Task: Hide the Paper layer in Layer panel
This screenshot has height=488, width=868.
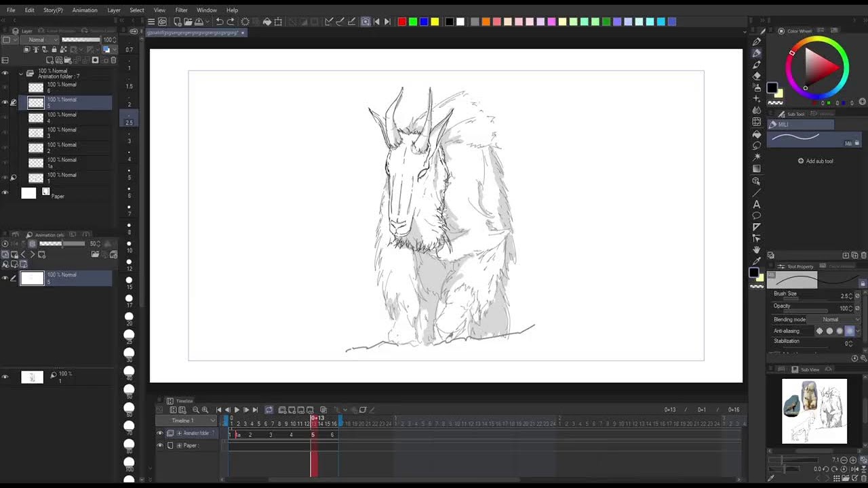Action: (5, 193)
